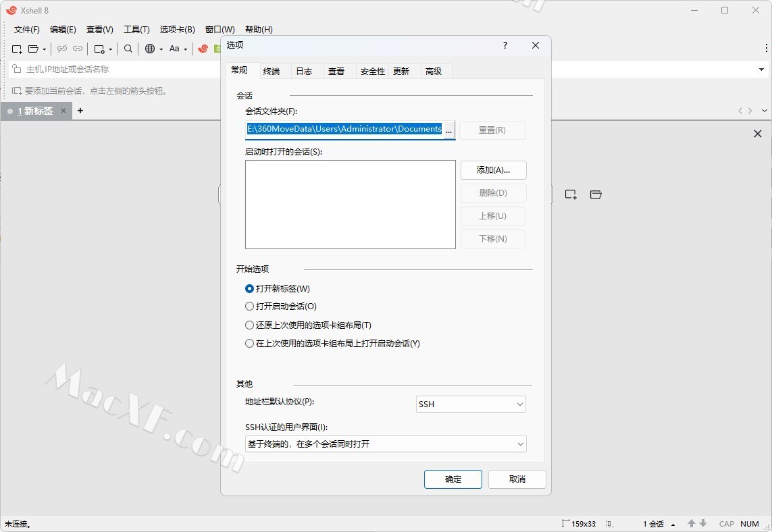Select 在上次使用的选项卡组布局上打开启动会话(Y) radio button
The height and width of the screenshot is (532, 772).
[250, 344]
